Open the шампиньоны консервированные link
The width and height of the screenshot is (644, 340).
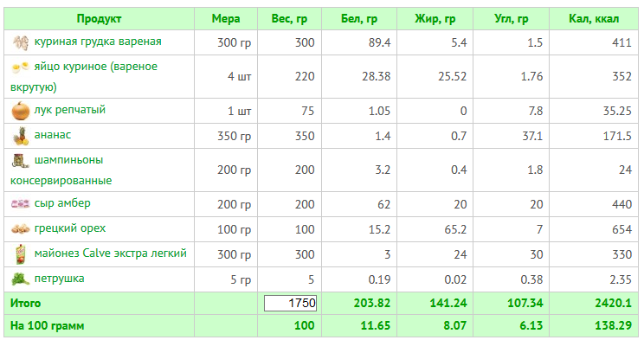click(x=61, y=170)
